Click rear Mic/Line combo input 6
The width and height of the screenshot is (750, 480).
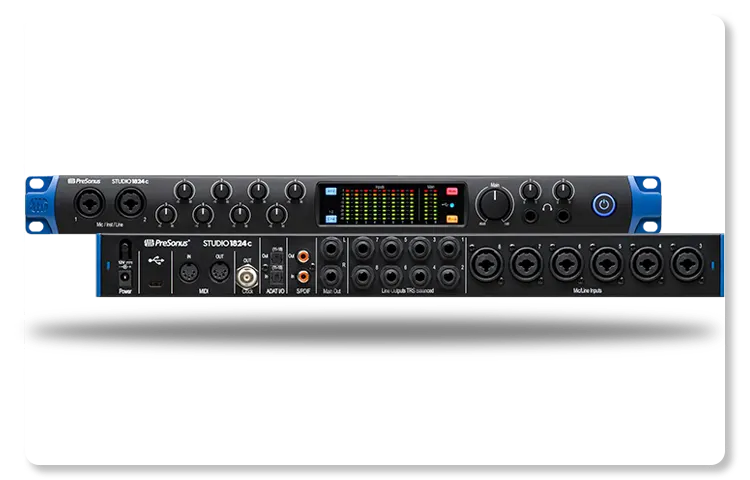coord(566,263)
